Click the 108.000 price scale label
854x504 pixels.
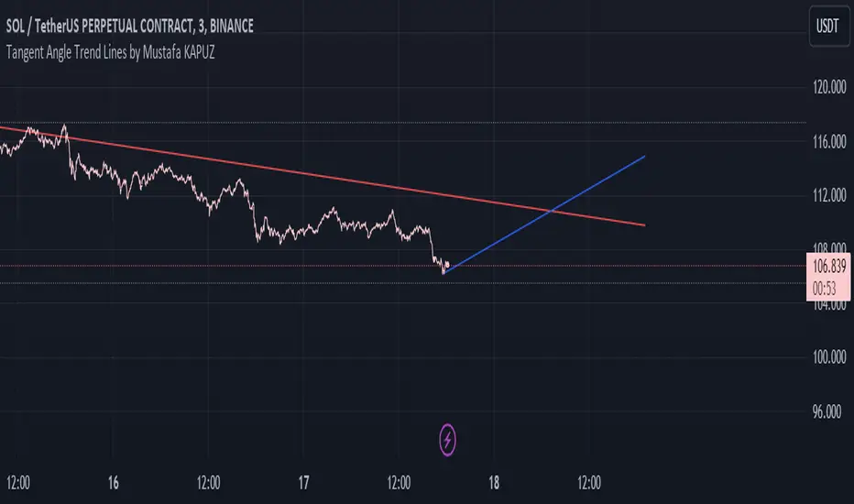(x=829, y=246)
